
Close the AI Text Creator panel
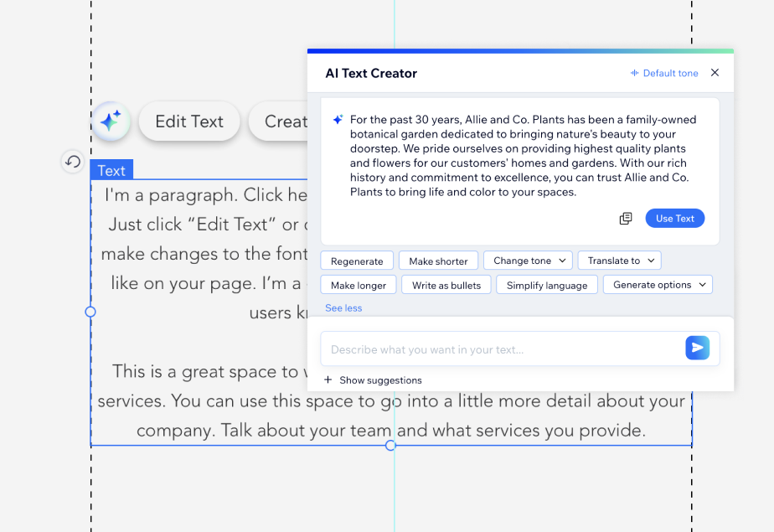pos(715,73)
